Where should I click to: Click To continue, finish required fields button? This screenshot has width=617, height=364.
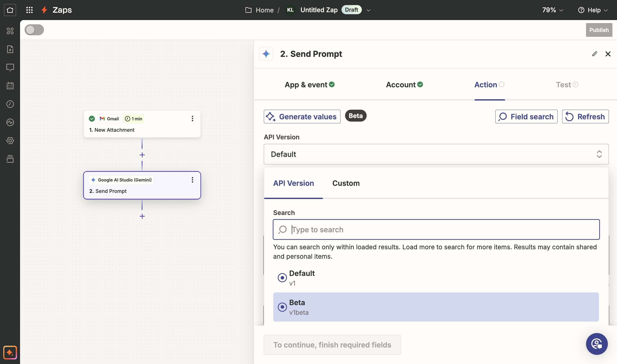click(332, 345)
